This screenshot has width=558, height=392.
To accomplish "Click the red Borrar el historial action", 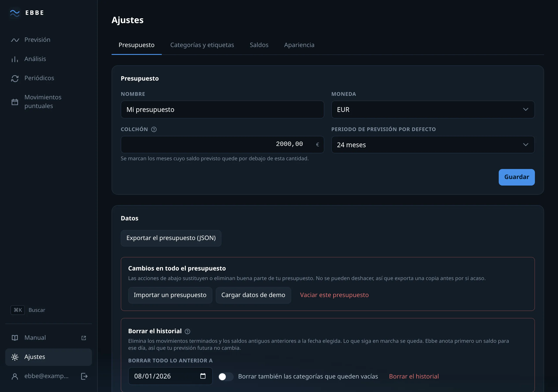I will coord(414,377).
